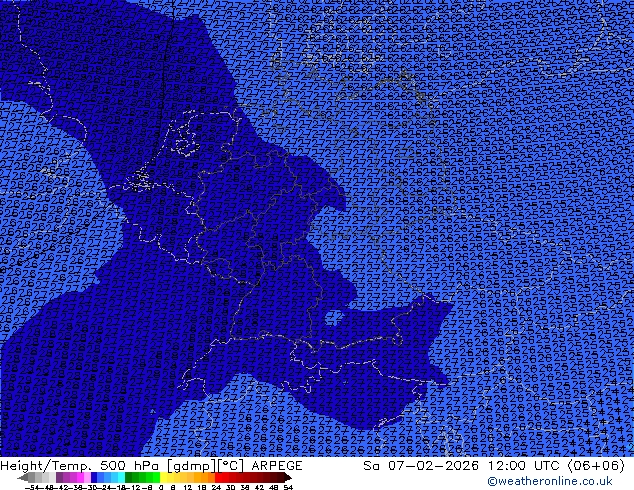Pick the yellow legend swatch at 0
634x490 pixels.
(163, 477)
